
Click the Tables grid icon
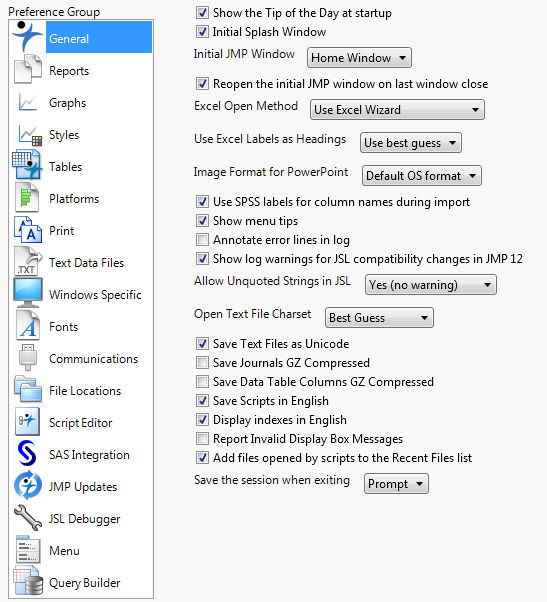pyautogui.click(x=26, y=165)
